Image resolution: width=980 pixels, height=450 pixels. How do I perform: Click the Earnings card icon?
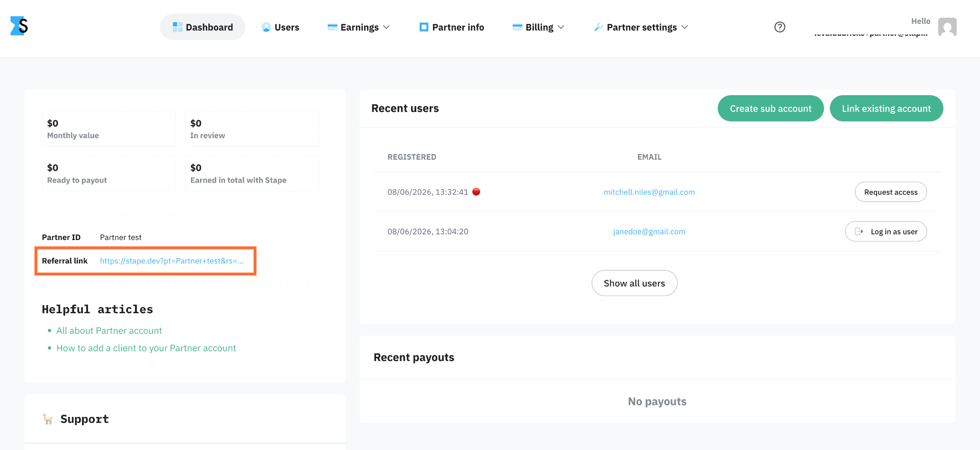click(x=332, y=27)
